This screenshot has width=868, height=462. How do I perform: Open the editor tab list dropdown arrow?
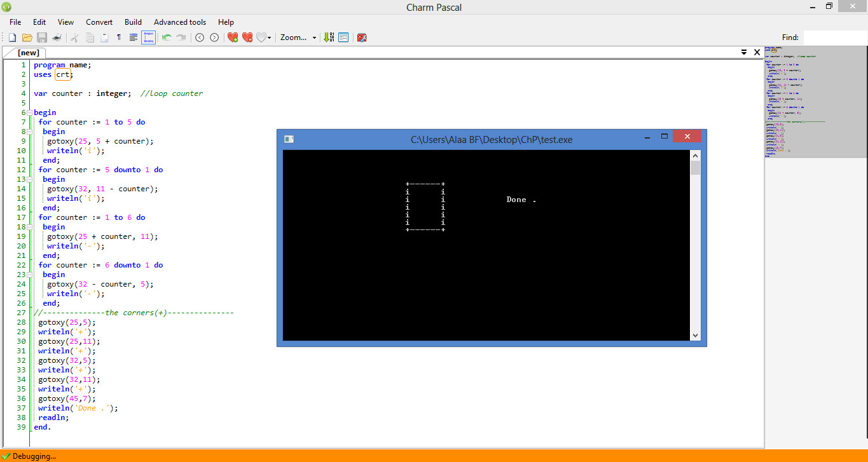point(744,52)
